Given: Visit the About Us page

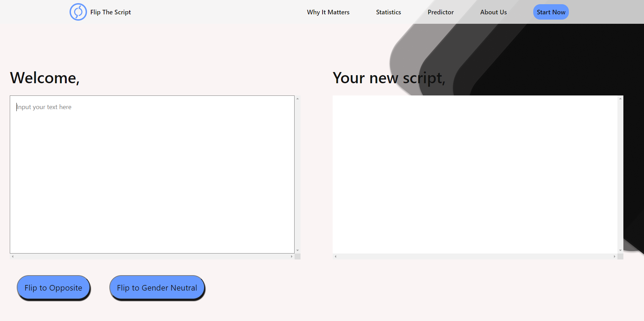Looking at the screenshot, I should click(493, 12).
